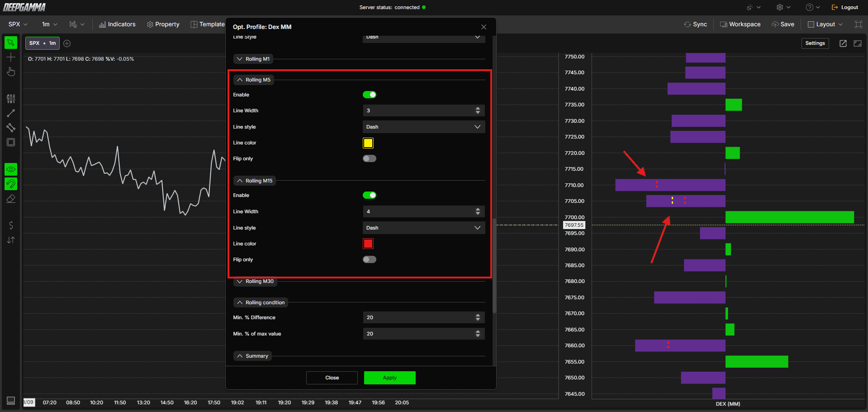Select the hand pan tool

pos(11,72)
